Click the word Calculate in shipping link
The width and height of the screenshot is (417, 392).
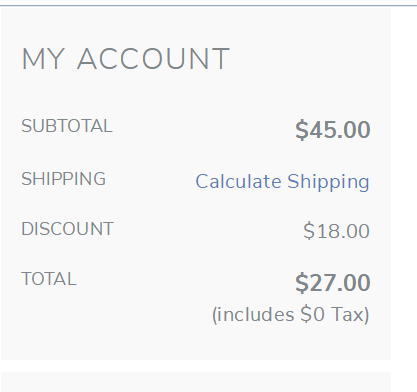coord(238,182)
